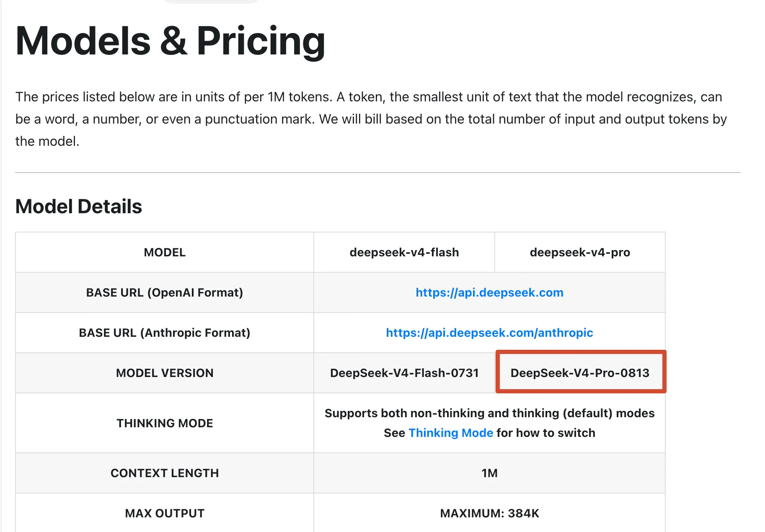The width and height of the screenshot is (765, 532).
Task: Click the pricing units description paragraph
Action: 371,119
